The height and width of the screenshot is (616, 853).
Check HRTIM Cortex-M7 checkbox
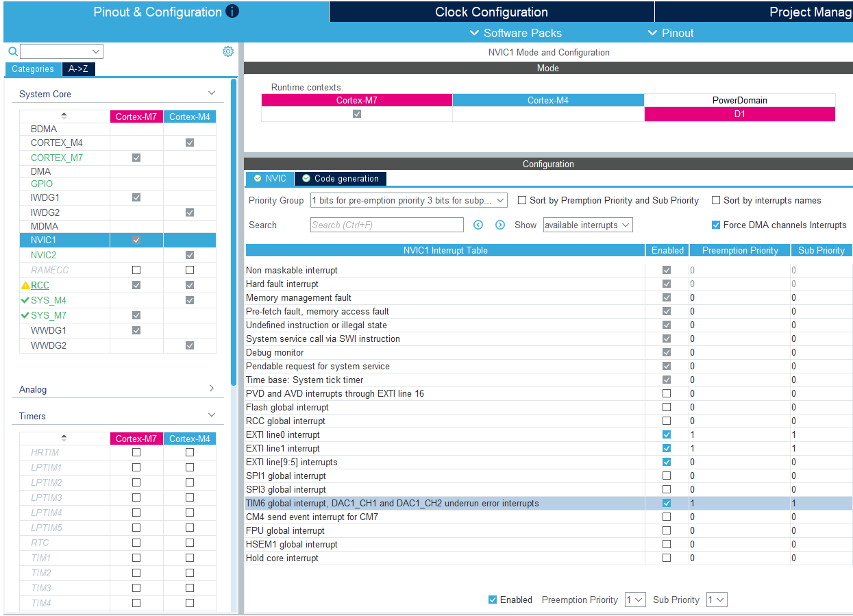pyautogui.click(x=136, y=452)
